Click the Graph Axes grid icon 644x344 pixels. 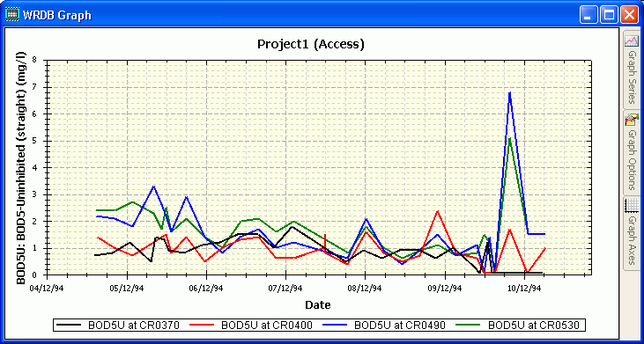coord(631,205)
